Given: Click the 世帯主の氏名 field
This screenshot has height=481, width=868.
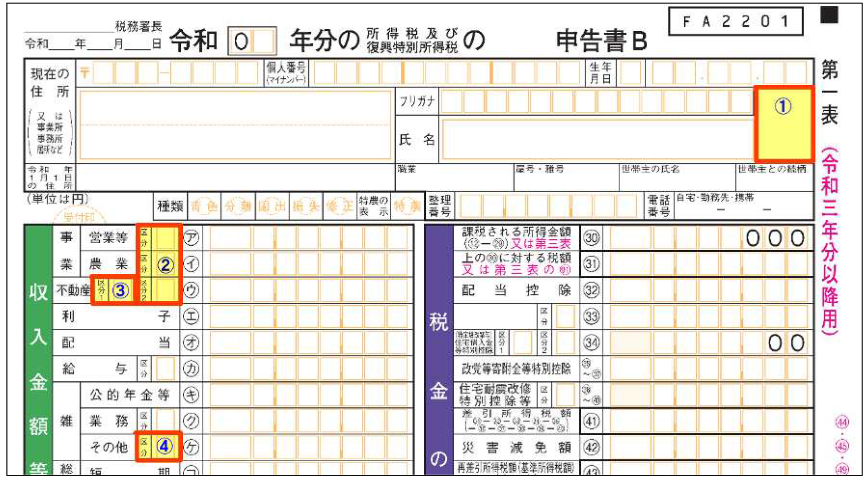Looking at the screenshot, I should tap(677, 178).
